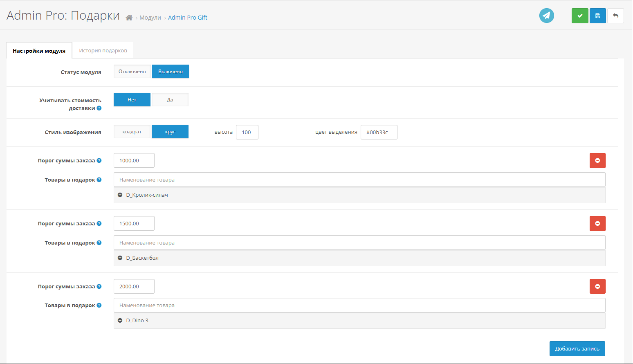633x364 pixels.
Task: Open Настройки модуля tab
Action: click(x=39, y=51)
